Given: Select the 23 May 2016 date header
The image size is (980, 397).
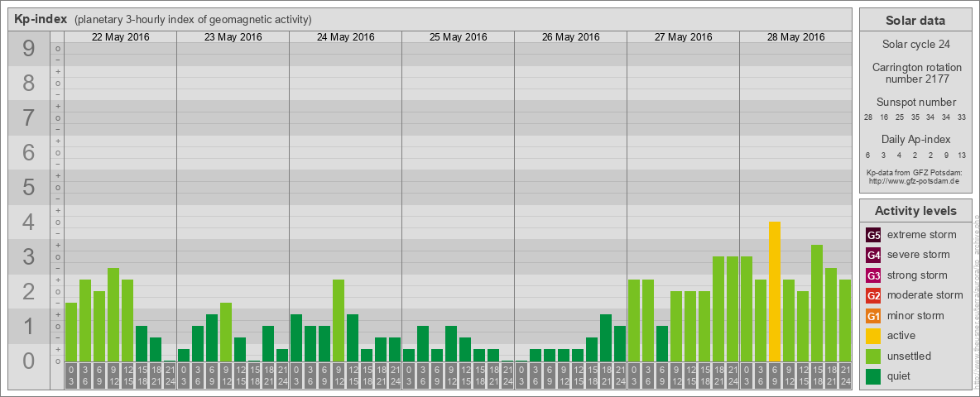Looking at the screenshot, I should point(233,37).
